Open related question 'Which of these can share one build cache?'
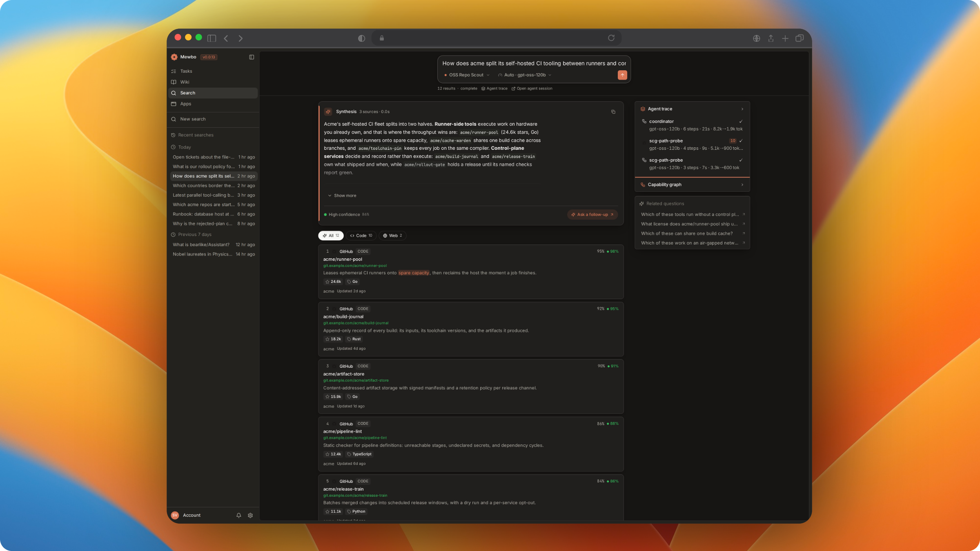 (693, 233)
